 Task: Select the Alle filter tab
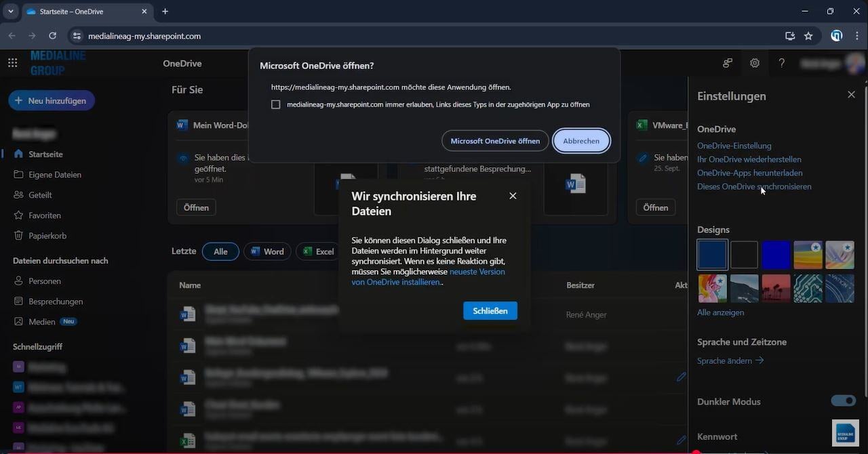pos(220,251)
